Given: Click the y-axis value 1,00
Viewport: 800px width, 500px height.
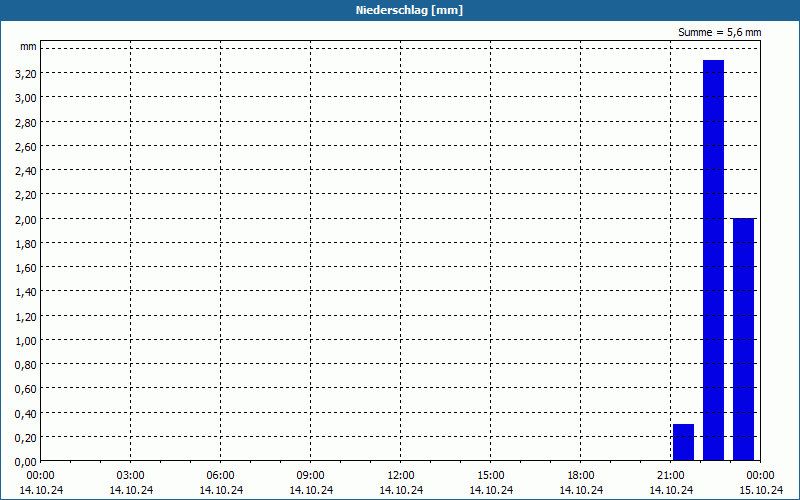Looking at the screenshot, I should (x=26, y=341).
